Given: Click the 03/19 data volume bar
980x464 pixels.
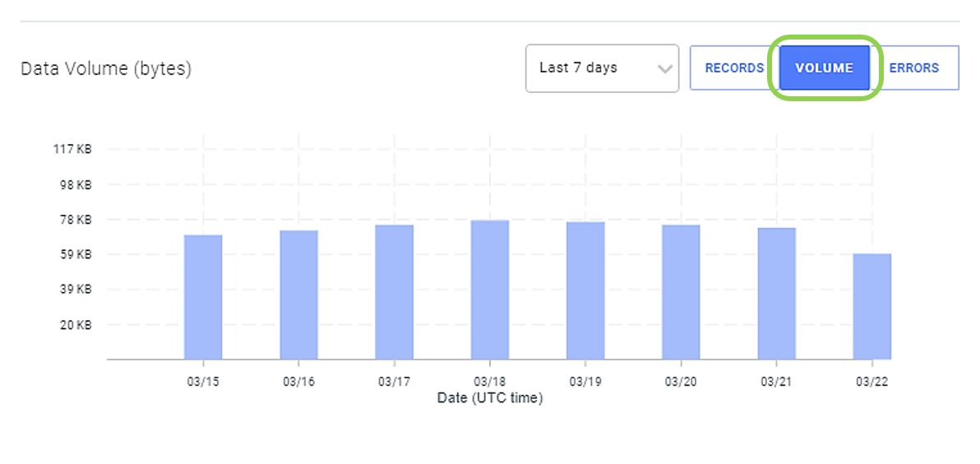Looking at the screenshot, I should pos(585,290).
